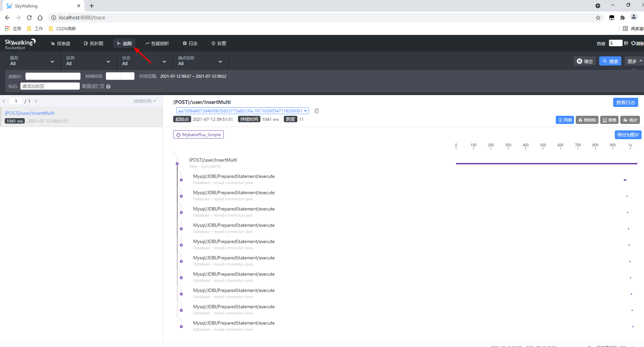
Task: Go to next trace page arrow
Action: (x=36, y=101)
